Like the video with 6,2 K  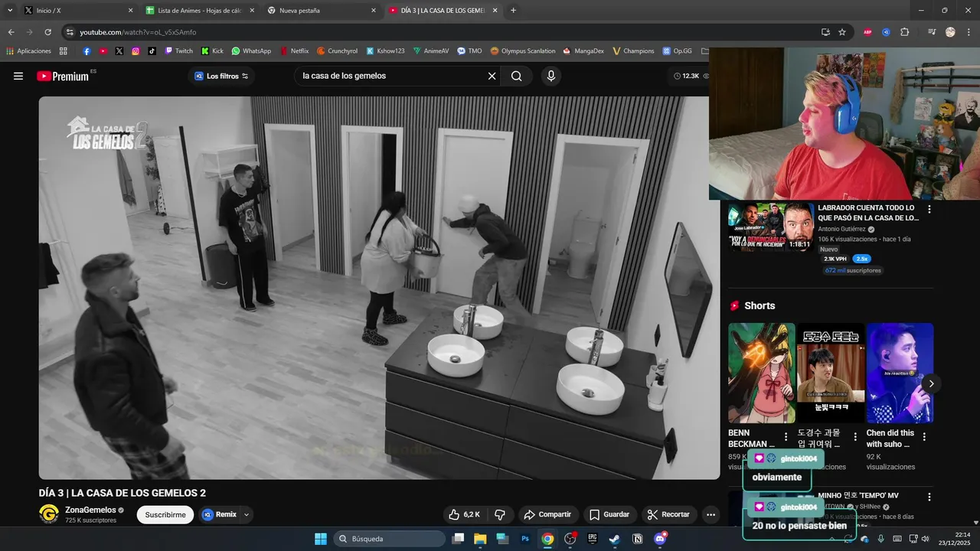pyautogui.click(x=465, y=514)
